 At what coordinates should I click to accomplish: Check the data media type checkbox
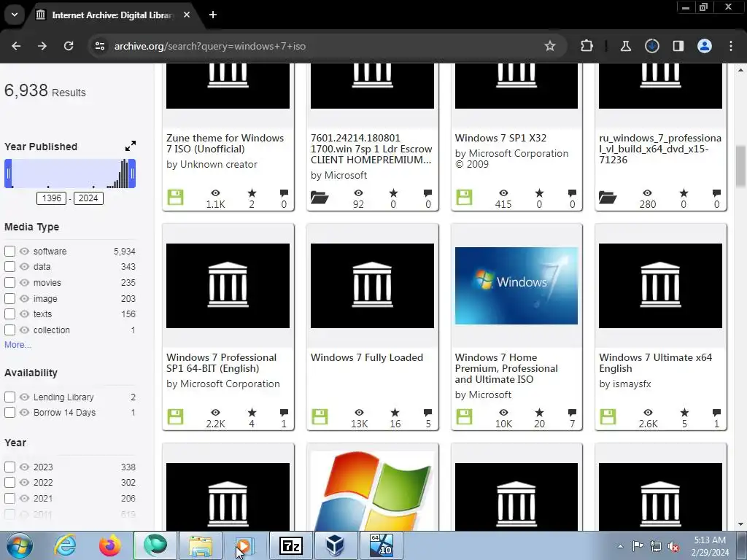tap(9, 267)
